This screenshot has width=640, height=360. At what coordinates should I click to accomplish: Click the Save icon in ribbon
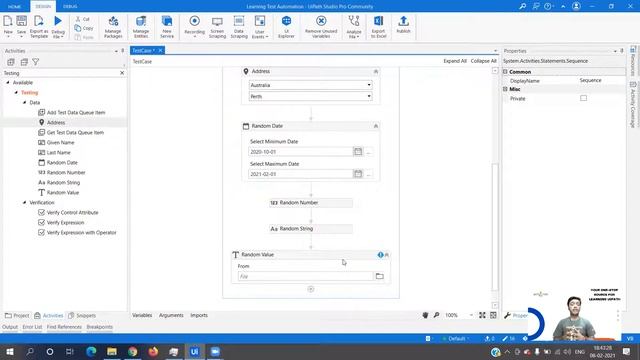(x=21, y=21)
